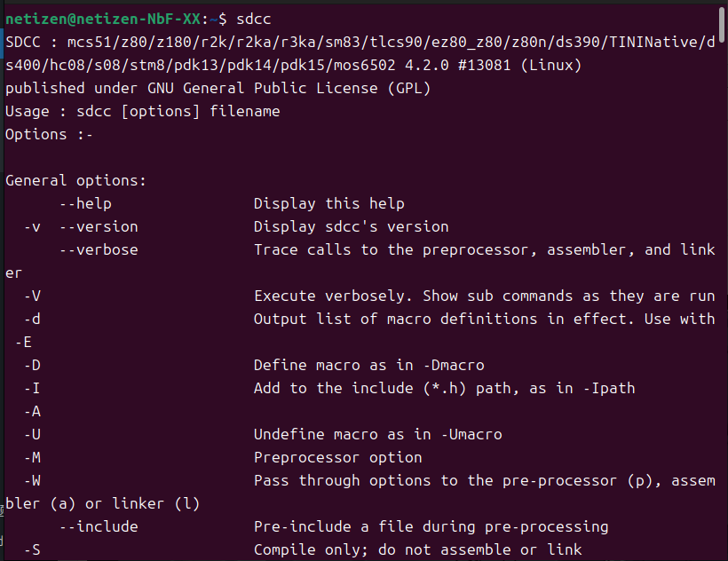Click the Usage line text
This screenshot has height=561, width=728.
click(143, 111)
